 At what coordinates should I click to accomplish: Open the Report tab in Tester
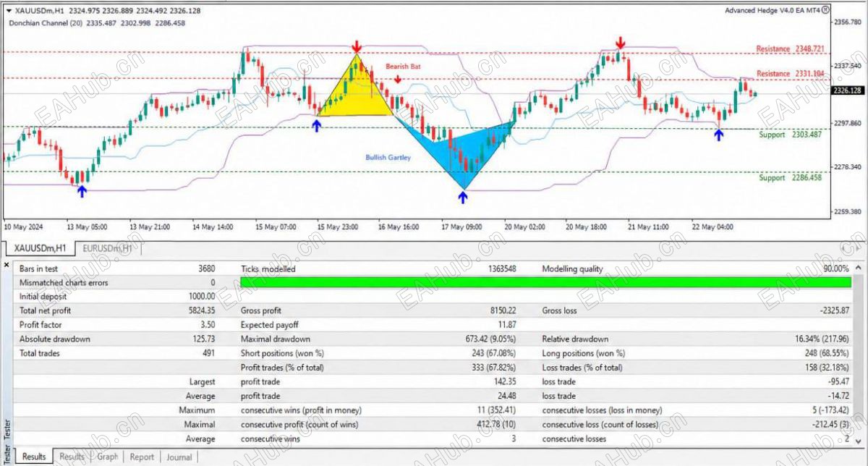point(142,457)
